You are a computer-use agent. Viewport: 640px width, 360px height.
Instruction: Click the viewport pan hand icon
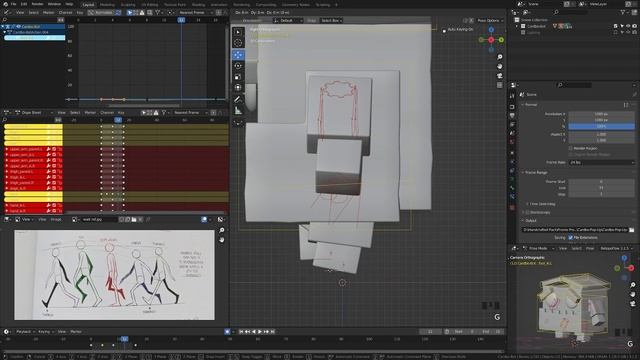pos(500,66)
